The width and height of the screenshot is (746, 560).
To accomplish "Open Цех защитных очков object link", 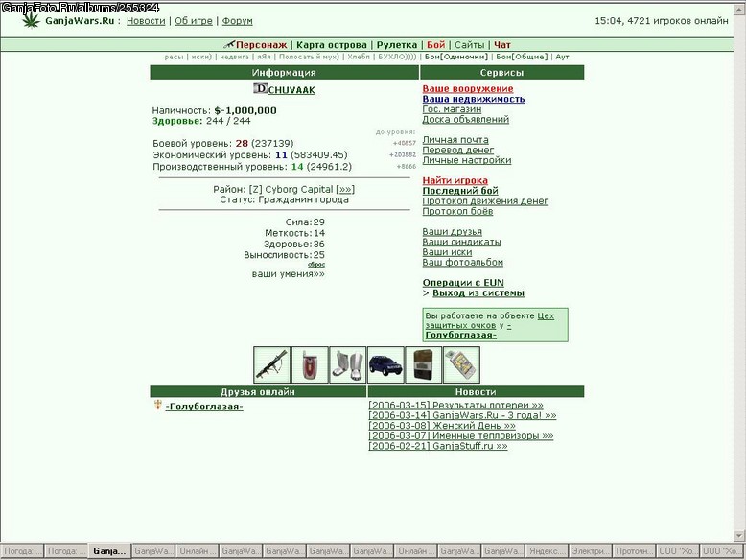I will pyautogui.click(x=490, y=320).
